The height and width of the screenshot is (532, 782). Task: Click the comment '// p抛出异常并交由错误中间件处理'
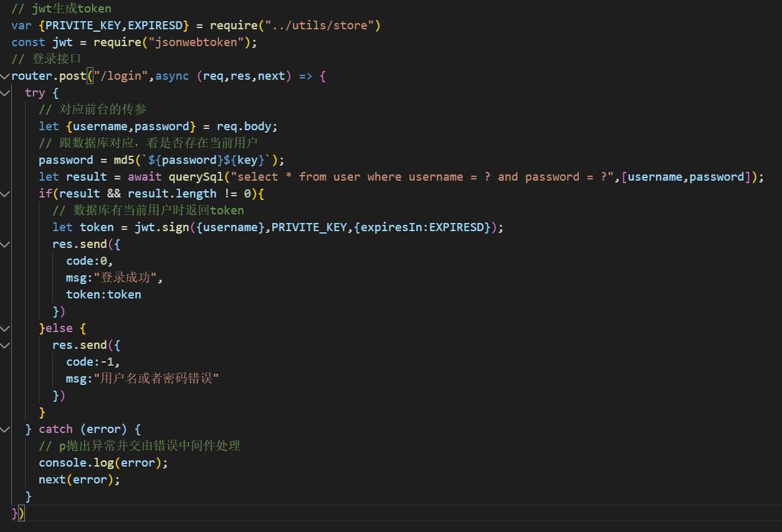[140, 446]
